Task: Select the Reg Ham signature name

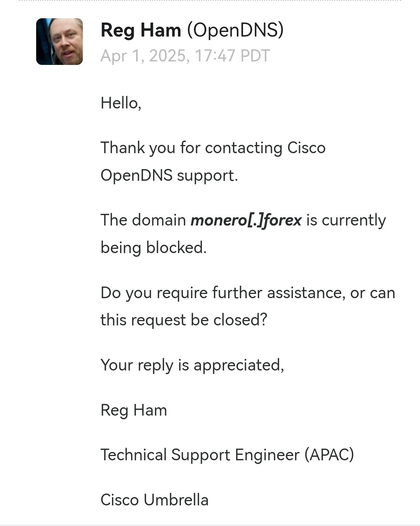Action: coord(134,411)
